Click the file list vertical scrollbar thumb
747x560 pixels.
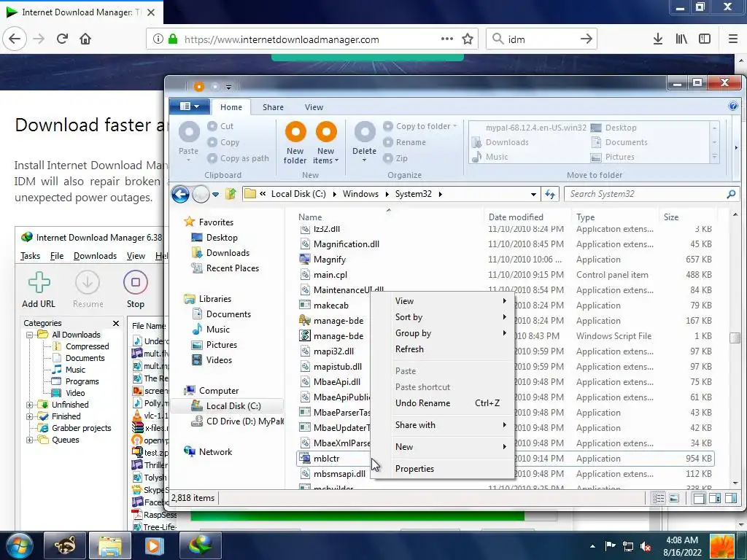point(735,338)
